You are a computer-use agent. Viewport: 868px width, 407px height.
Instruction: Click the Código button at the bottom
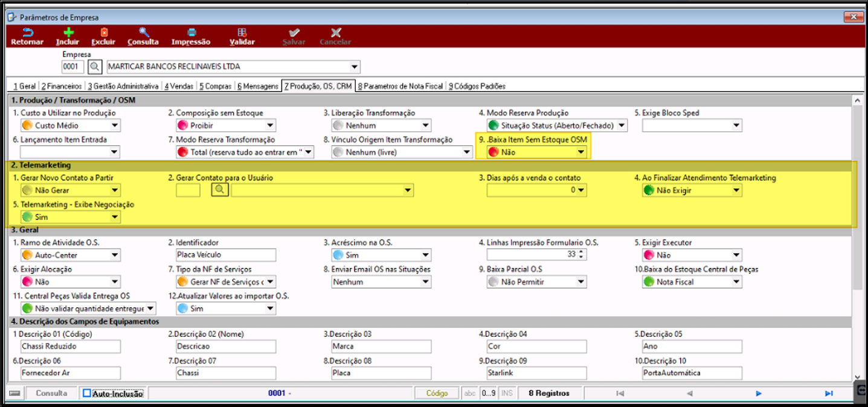coord(437,393)
